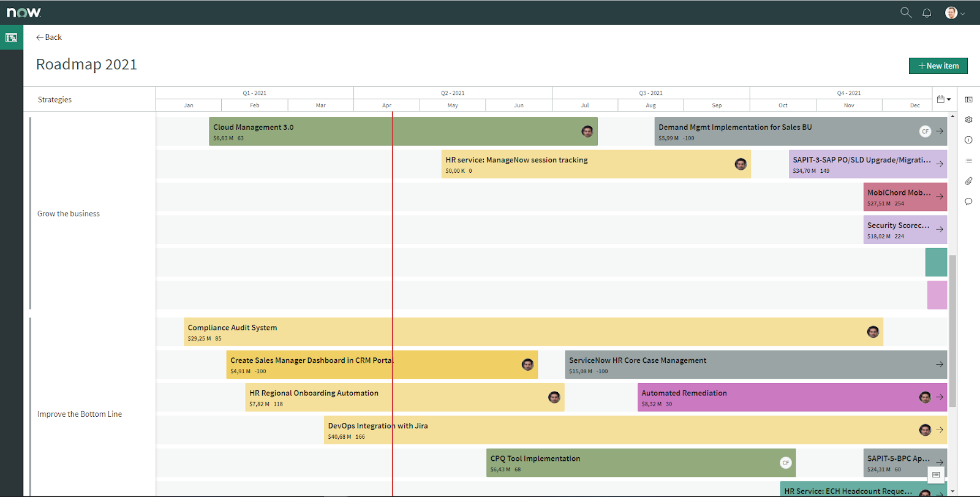Open the settings gear in right panel
This screenshot has height=497, width=980.
point(968,120)
